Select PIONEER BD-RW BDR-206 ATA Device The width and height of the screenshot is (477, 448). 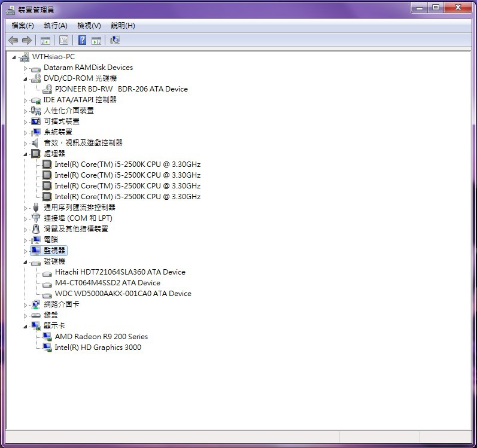[x=121, y=89]
